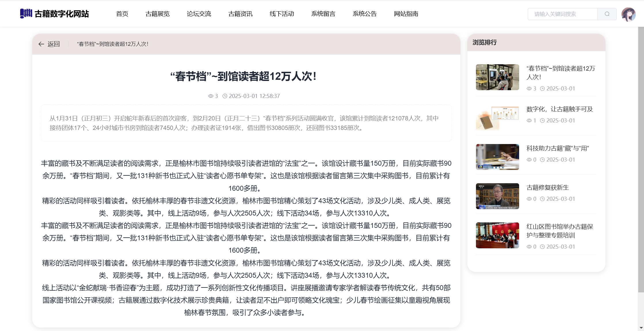Image resolution: width=644 pixels, height=331 pixels.
Task: Click the page's vertical scrollbar
Action: (x=641, y=160)
